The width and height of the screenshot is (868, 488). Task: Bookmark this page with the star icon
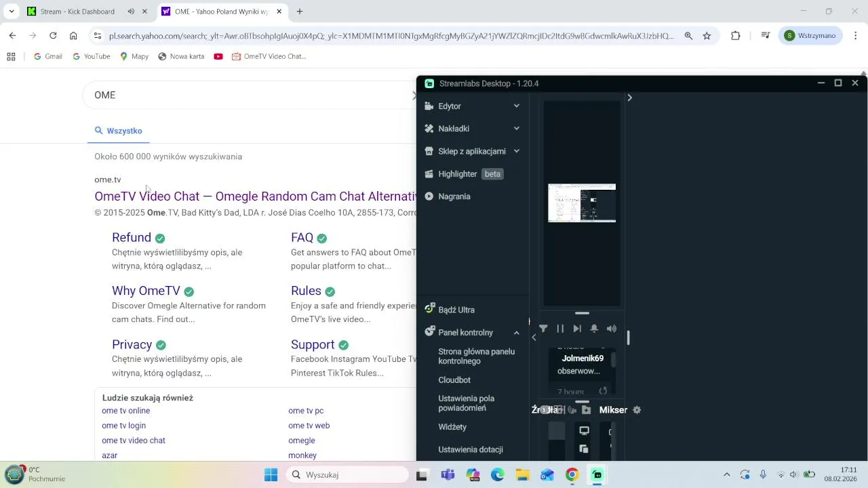(707, 36)
